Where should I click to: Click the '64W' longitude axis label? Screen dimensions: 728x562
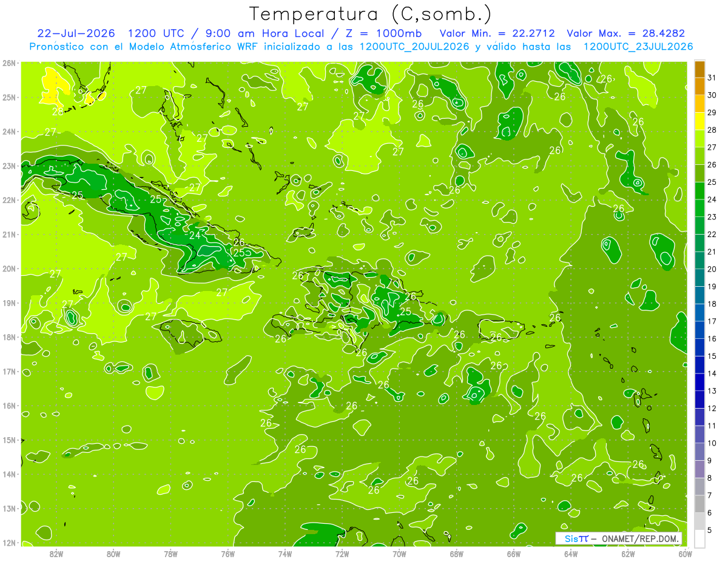coord(570,554)
